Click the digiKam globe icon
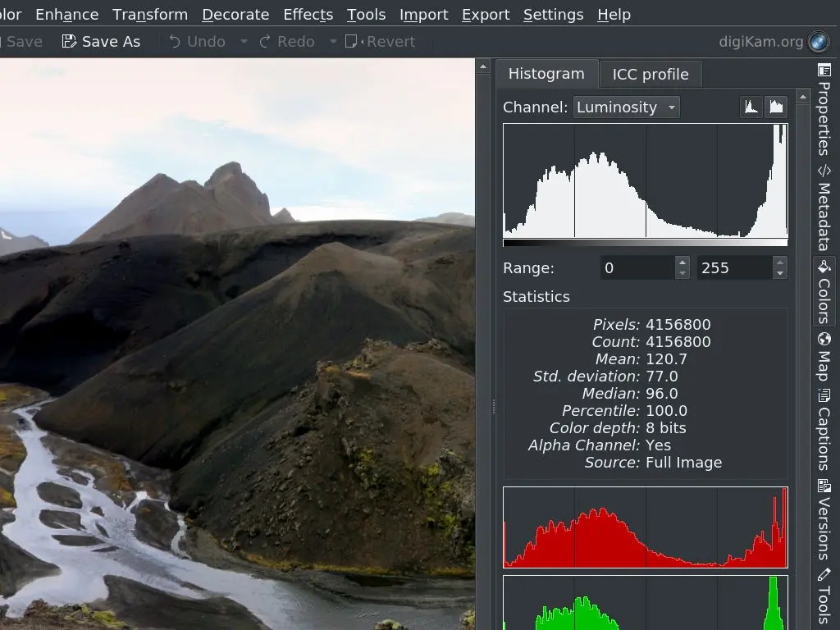 (817, 42)
